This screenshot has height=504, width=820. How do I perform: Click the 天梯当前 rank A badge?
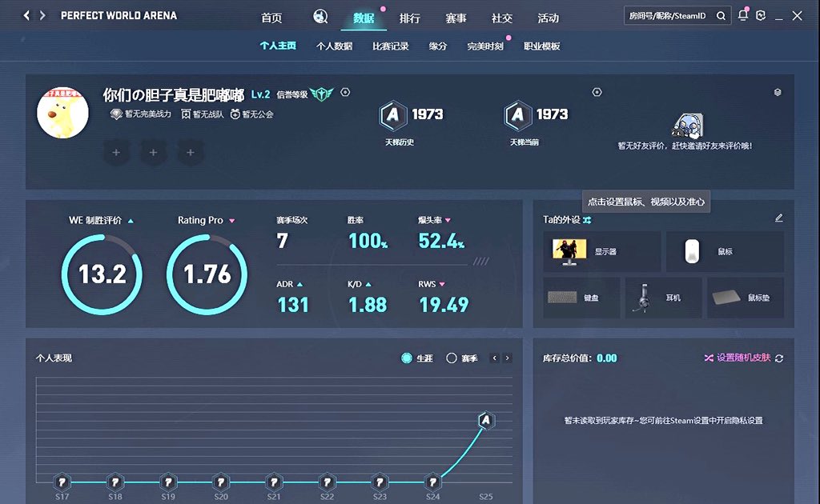point(518,115)
